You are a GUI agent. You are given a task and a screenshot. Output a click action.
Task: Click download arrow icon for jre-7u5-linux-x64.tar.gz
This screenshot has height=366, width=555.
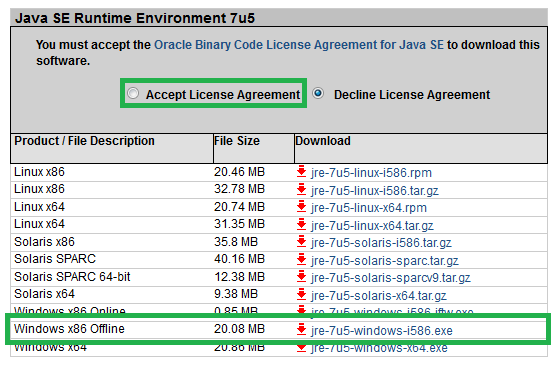pos(301,224)
